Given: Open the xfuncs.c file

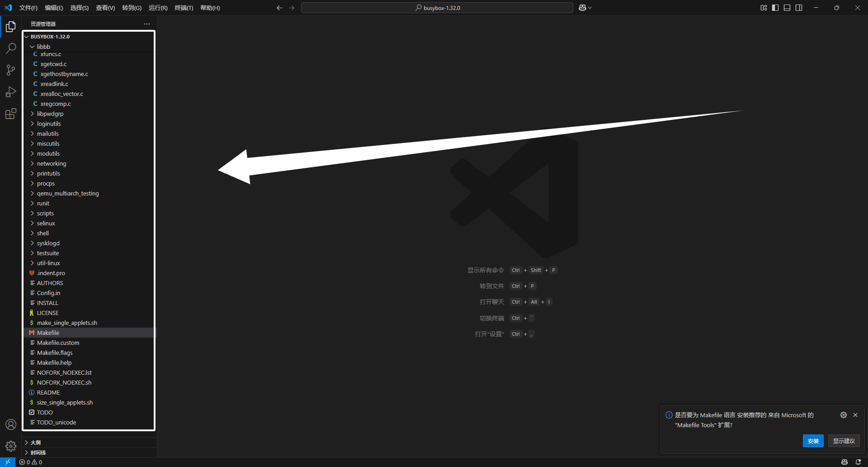Looking at the screenshot, I should click(x=89, y=54).
